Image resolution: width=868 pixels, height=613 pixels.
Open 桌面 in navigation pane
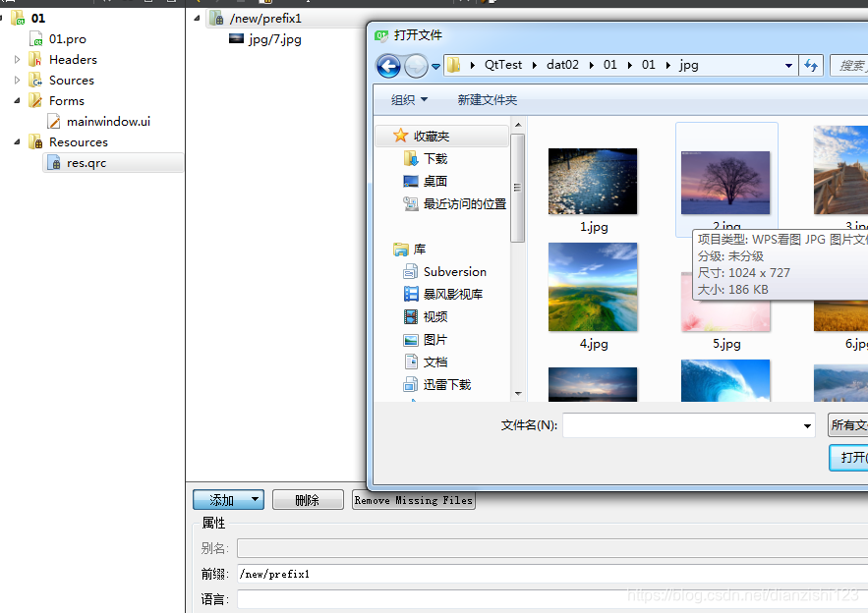[435, 182]
